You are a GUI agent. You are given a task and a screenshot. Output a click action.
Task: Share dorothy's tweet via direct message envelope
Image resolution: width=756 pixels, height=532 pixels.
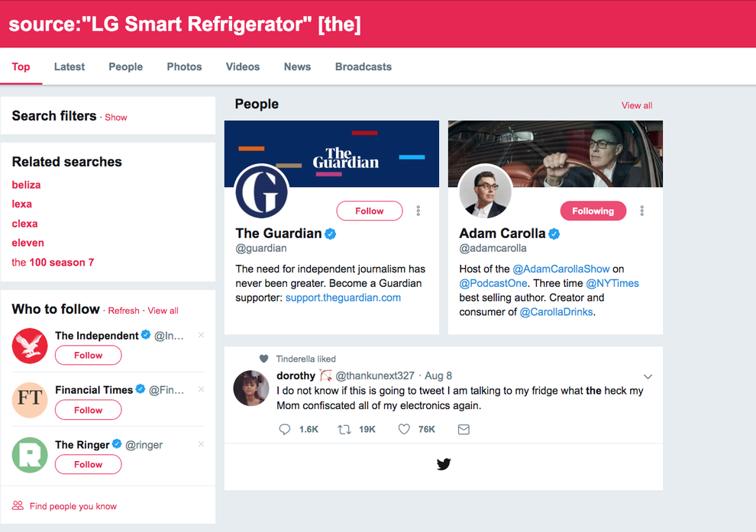pyautogui.click(x=463, y=429)
